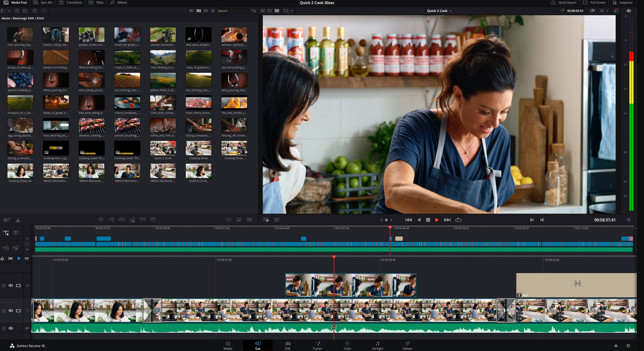This screenshot has width=644, height=351.
Task: Place clip on top of timeline
Action: [x=143, y=220]
